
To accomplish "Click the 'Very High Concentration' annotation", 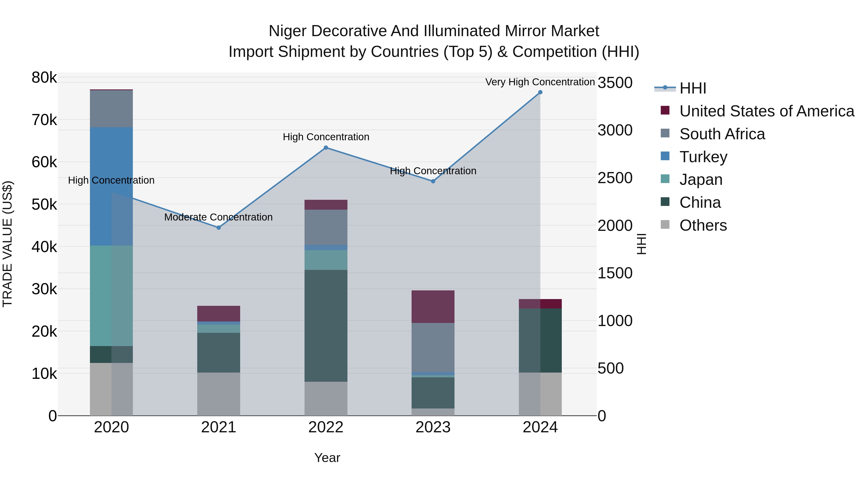I will tap(540, 82).
